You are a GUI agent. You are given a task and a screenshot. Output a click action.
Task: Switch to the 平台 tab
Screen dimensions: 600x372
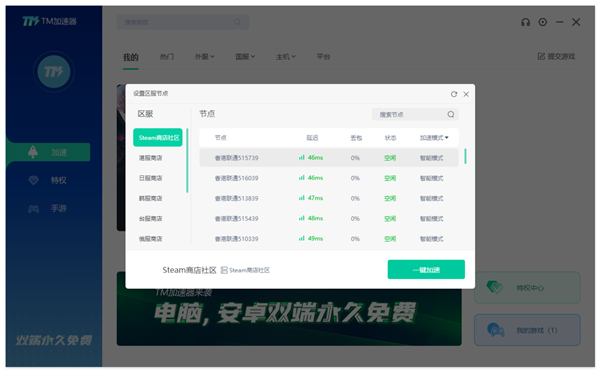[323, 57]
